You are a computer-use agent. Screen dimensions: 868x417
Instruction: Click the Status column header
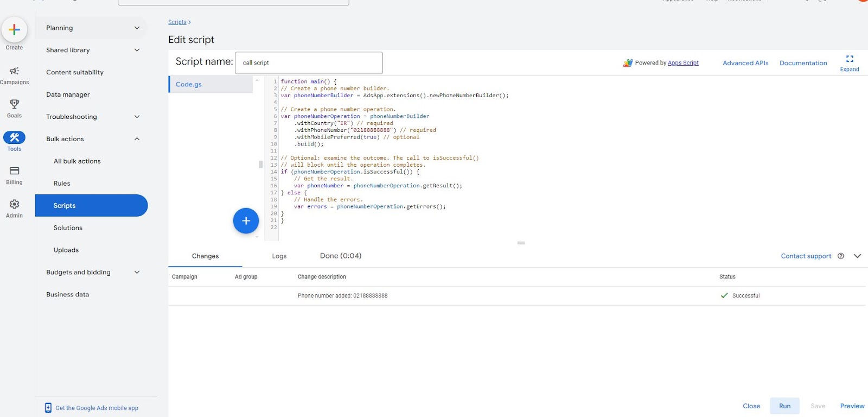[727, 277]
